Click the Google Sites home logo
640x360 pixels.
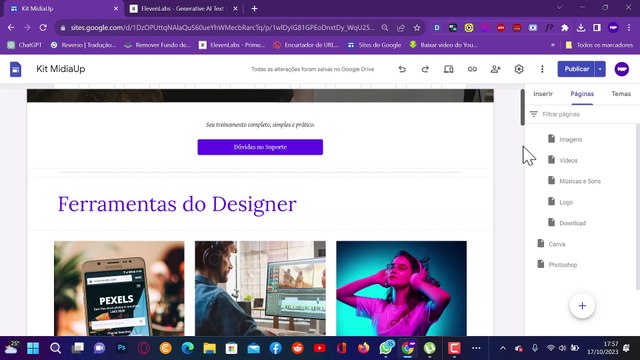click(16, 69)
